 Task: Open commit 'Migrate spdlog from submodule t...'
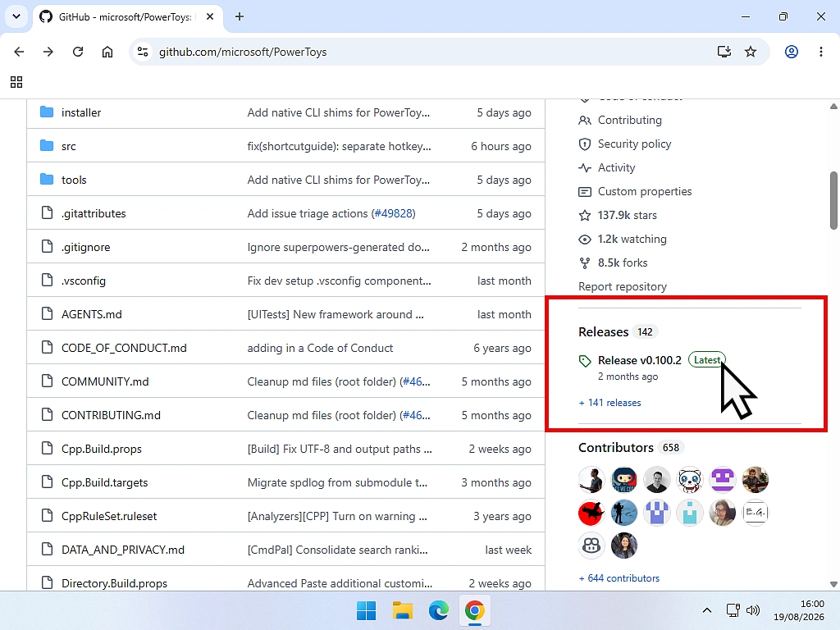337,482
